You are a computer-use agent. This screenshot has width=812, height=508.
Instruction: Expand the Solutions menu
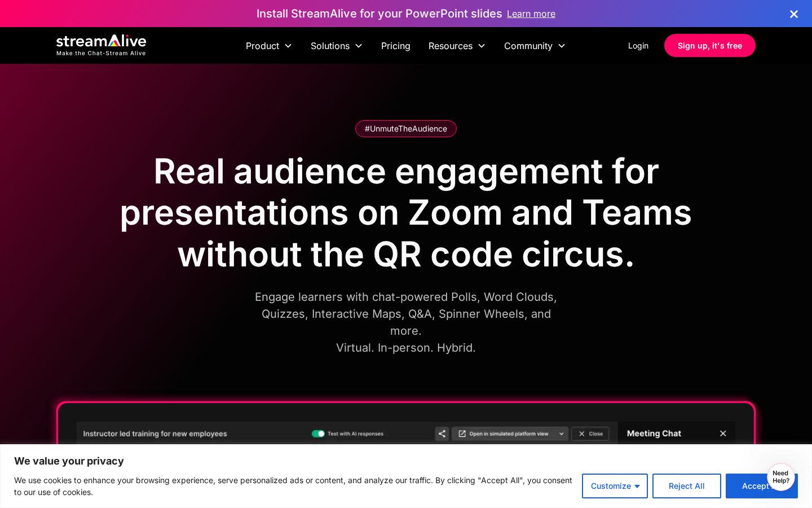click(336, 46)
